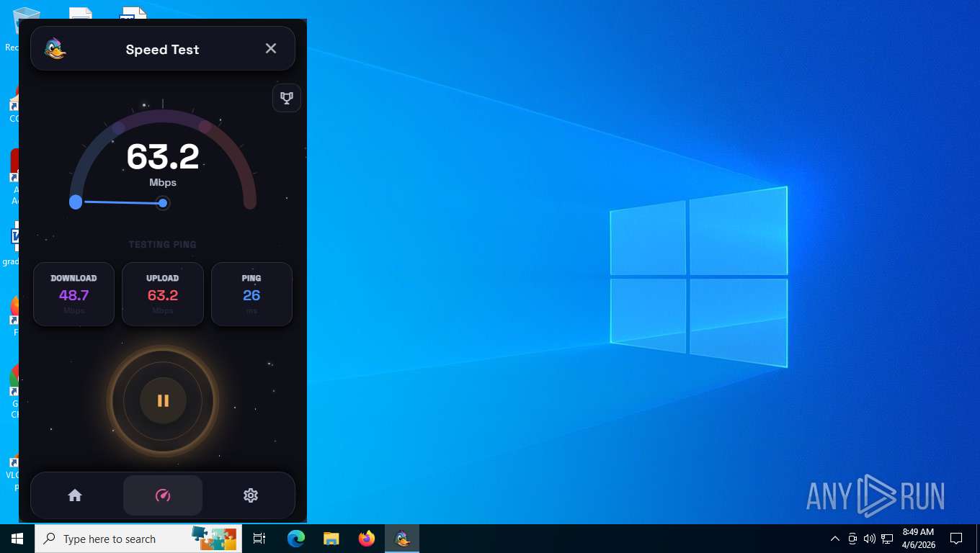The width and height of the screenshot is (980, 553).
Task: Click the taskbar search box
Action: (138, 539)
